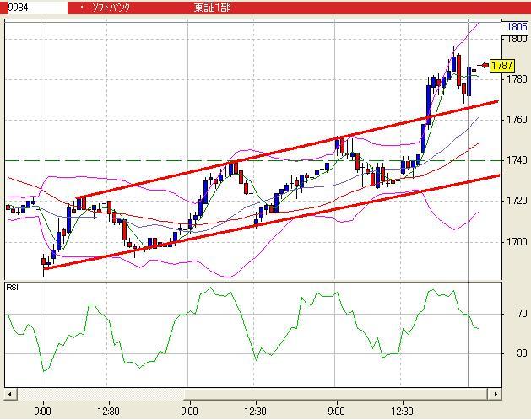Click the scrollbar right arrow button
531x420 pixels.
(496, 394)
